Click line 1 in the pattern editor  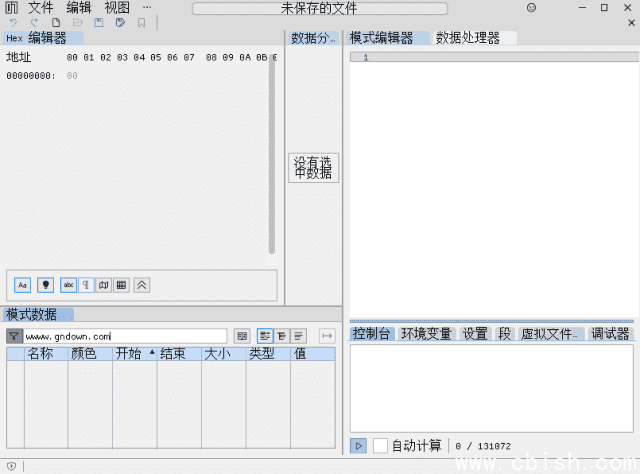click(x=494, y=58)
